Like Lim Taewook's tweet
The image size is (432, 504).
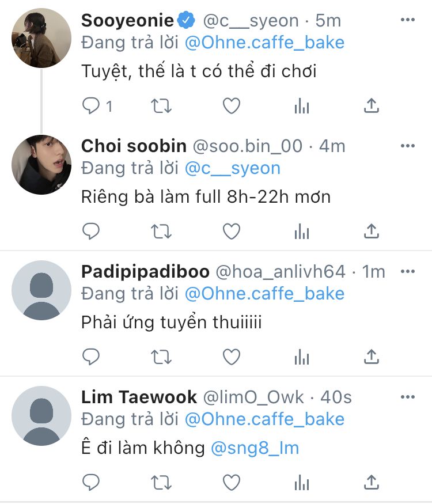232,482
